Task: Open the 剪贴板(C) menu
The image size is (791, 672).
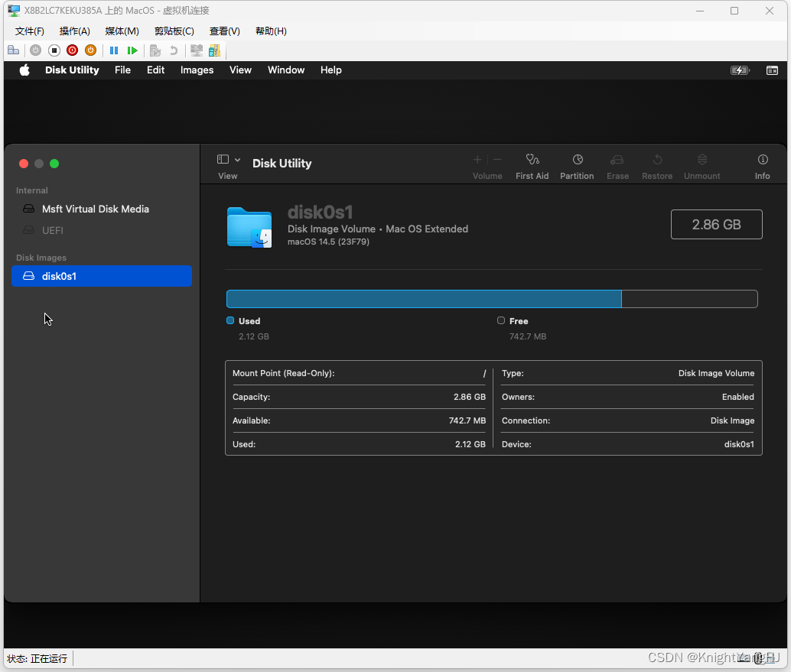Action: coord(174,31)
